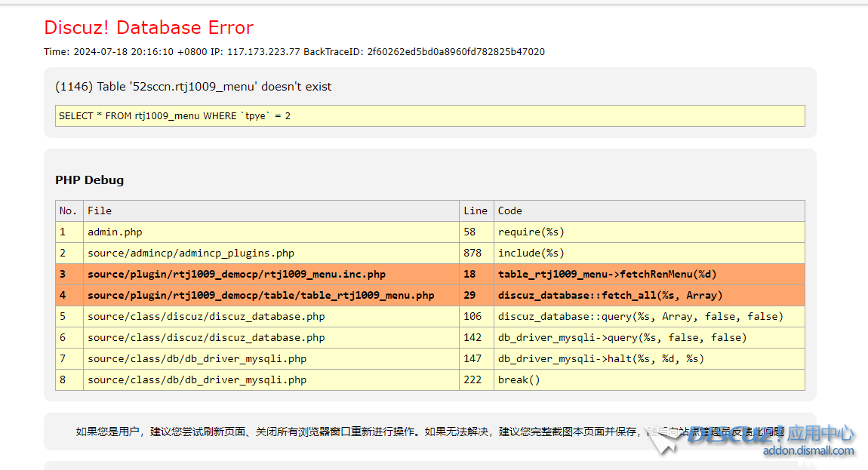The height and width of the screenshot is (470, 868).
Task: Click highlighted table_rtj1009_menu.php file path
Action: pyautogui.click(x=260, y=295)
